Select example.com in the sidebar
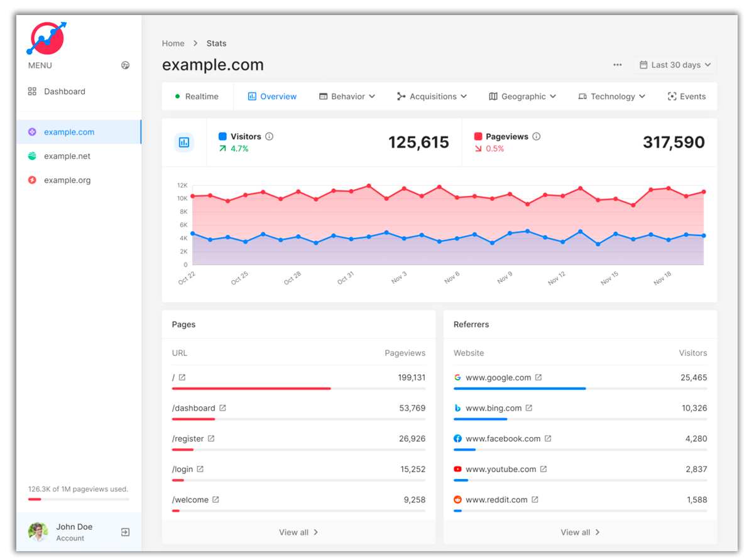 (x=79, y=132)
